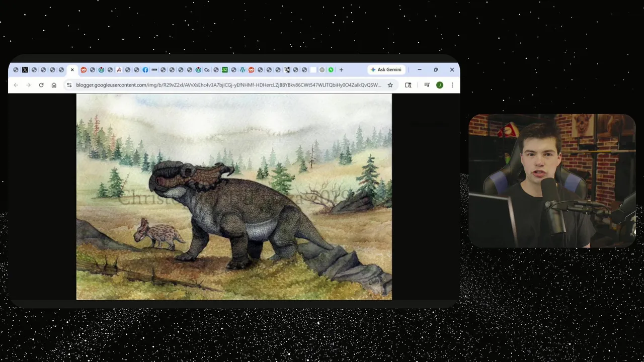
Task: Open the media controls icon
Action: click(x=427, y=85)
